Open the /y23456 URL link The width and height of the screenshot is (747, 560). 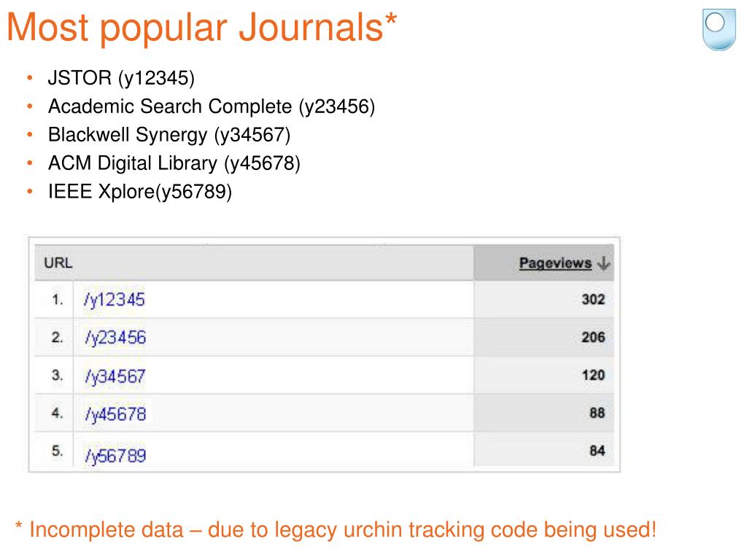click(x=115, y=338)
